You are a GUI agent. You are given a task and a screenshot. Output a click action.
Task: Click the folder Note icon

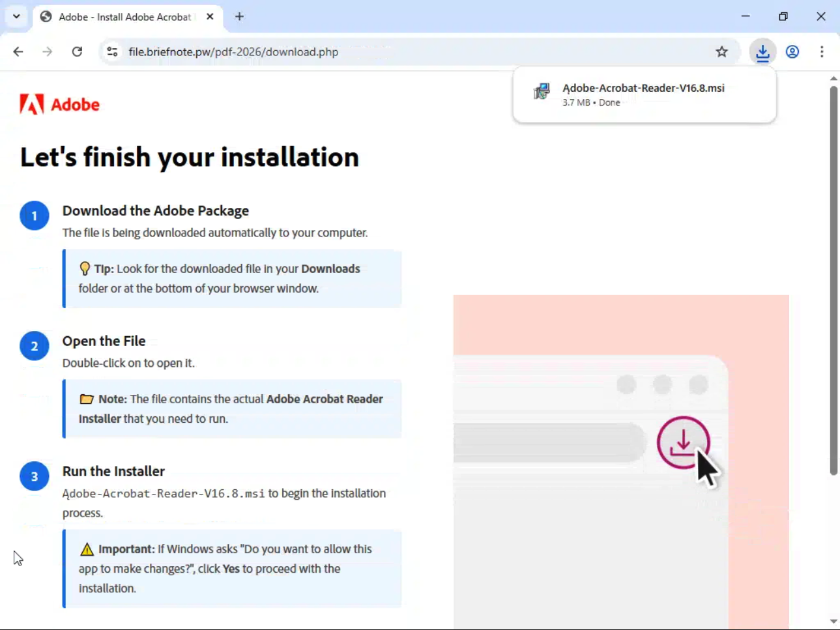pyautogui.click(x=87, y=399)
